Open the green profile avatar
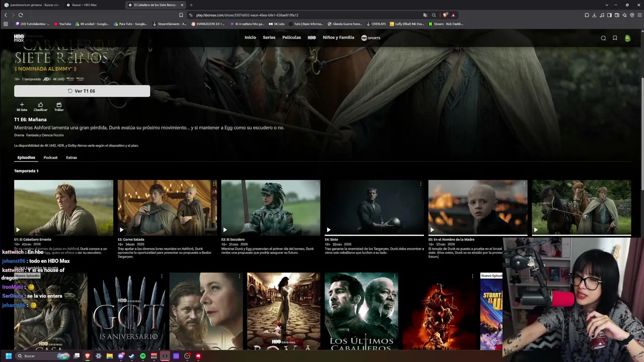 coord(627,38)
